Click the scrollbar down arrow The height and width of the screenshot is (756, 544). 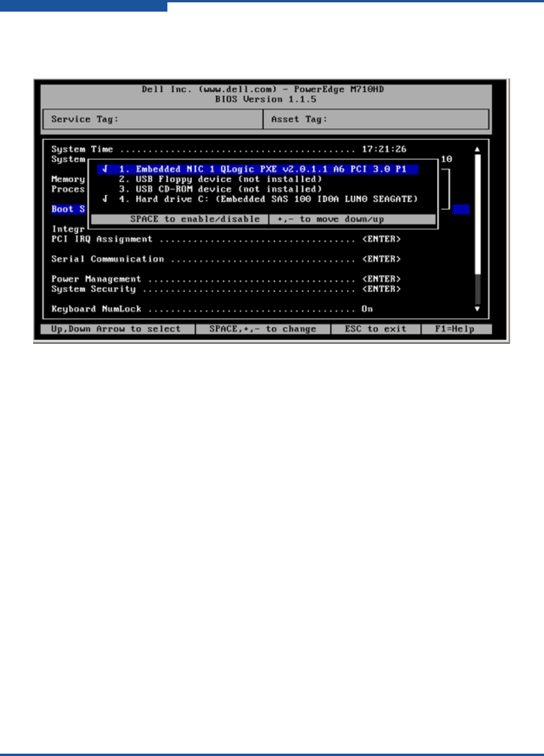[x=478, y=309]
